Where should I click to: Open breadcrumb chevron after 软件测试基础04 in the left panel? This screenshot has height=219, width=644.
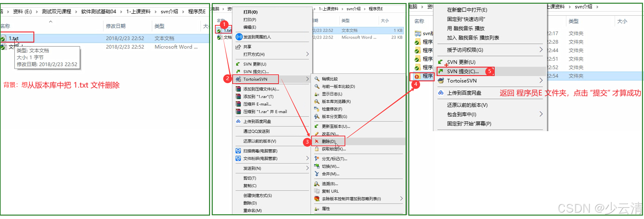(x=121, y=11)
